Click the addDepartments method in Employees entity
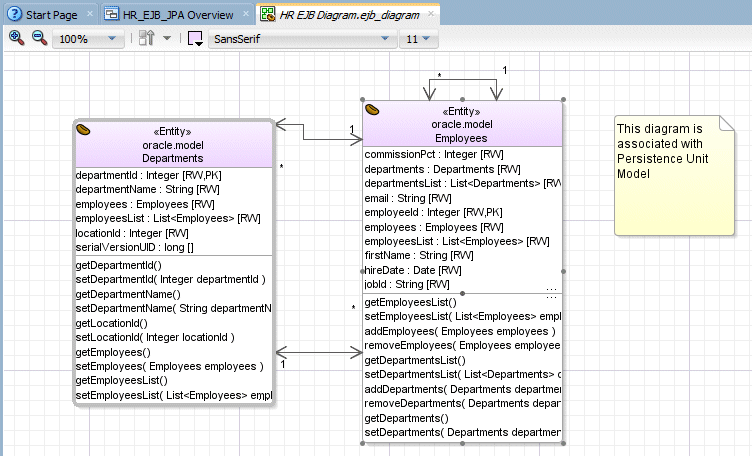Screen dimensions: 752x456 462,389
